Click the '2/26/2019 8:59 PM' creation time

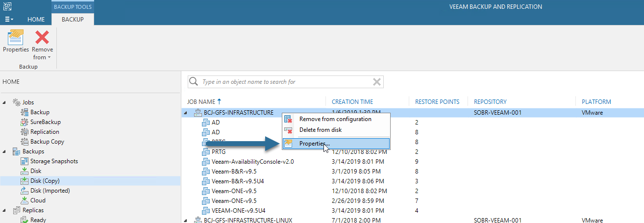coord(356,200)
